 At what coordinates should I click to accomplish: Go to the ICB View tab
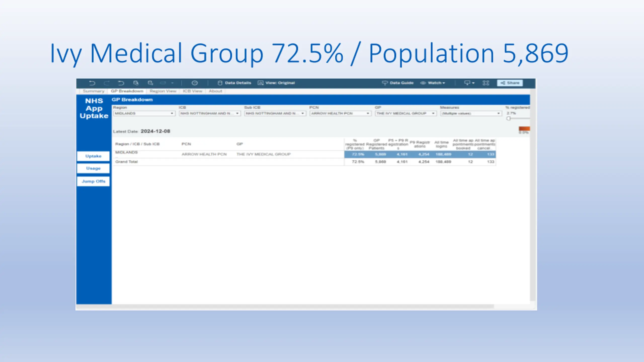click(x=192, y=91)
